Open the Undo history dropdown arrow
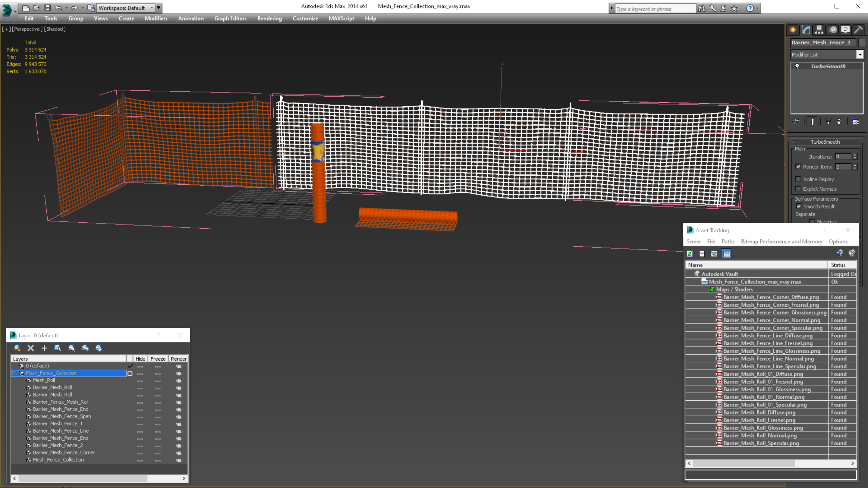 pos(66,8)
